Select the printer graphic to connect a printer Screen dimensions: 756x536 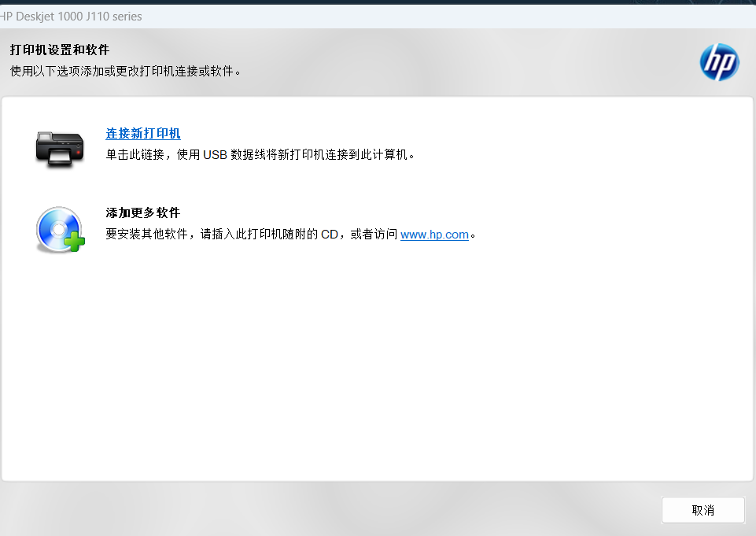point(60,148)
